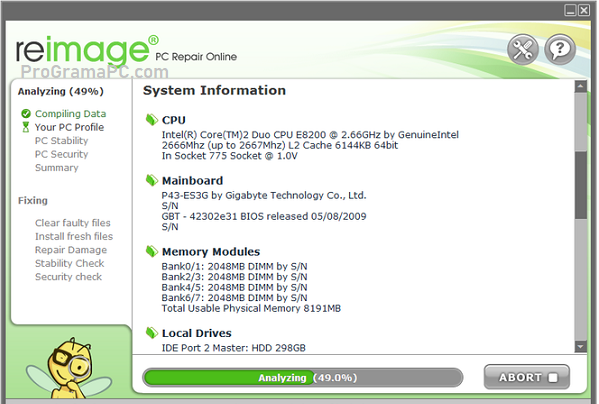Click the green tag icon beside Local Drives

152,333
